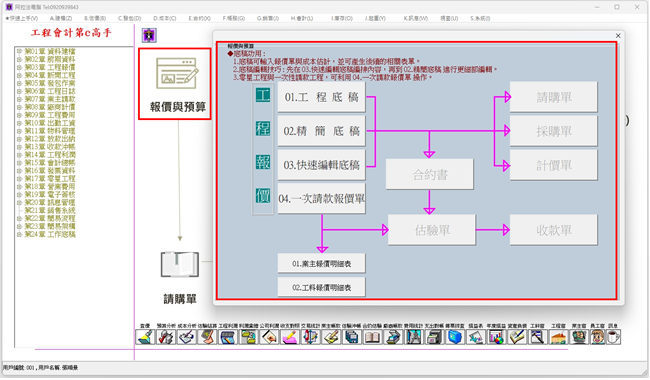Open 年度損益 chart toolbar icon
Image resolution: width=650 pixels, height=380 pixels.
tap(496, 337)
